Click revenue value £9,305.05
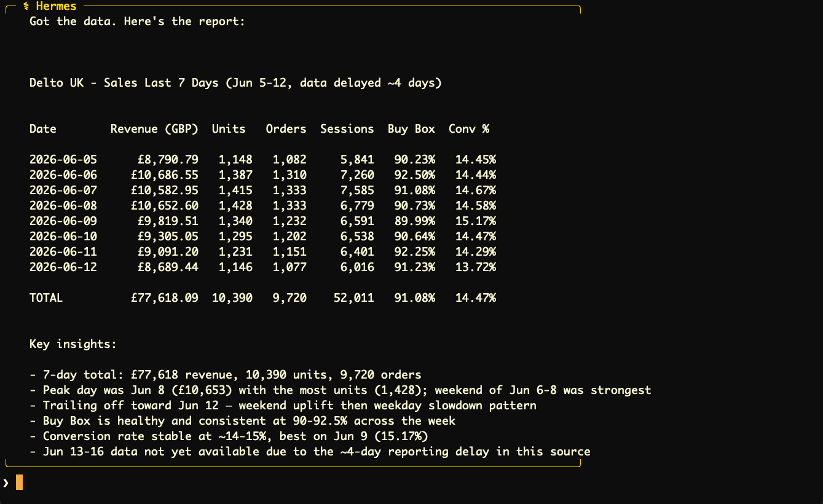823x504 pixels. 168,237
